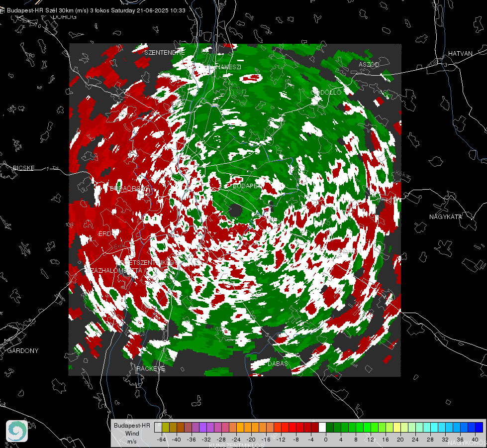Click the '-12' legend value

point(281,440)
